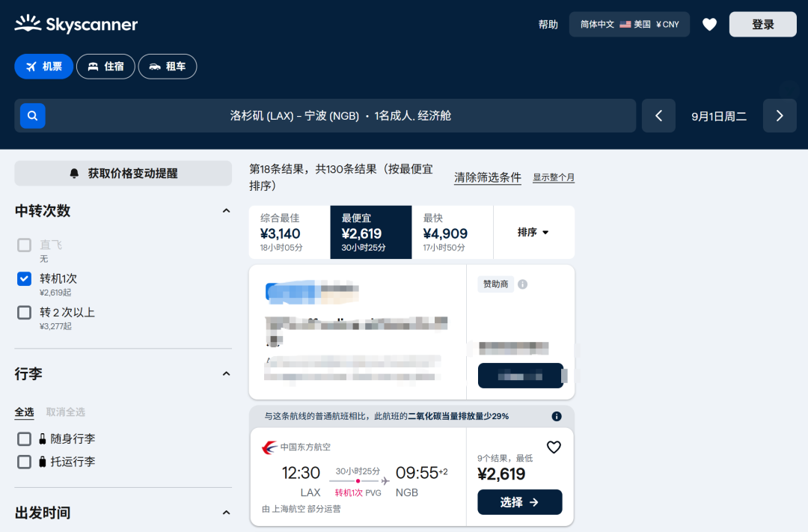Screen dimensions: 808x532
Task: Collapse the 行李 section
Action: pos(226,373)
